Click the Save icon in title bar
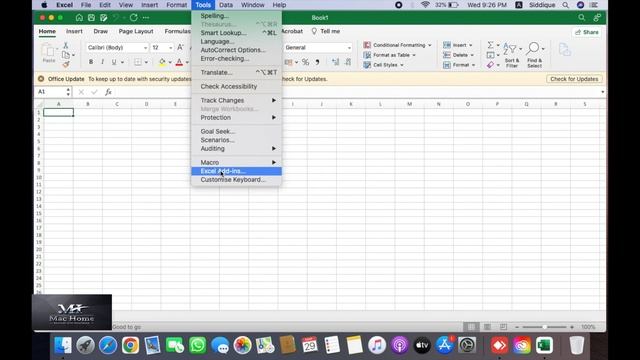This screenshot has height=360, width=640. 91,18
